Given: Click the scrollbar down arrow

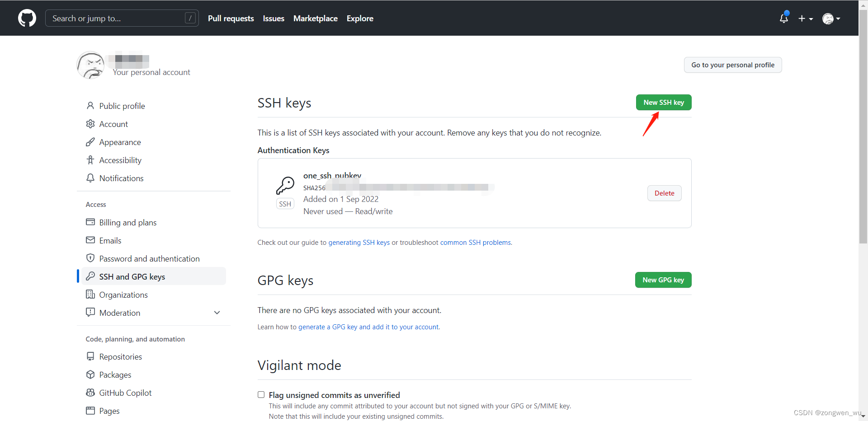Looking at the screenshot, I should click(x=863, y=416).
